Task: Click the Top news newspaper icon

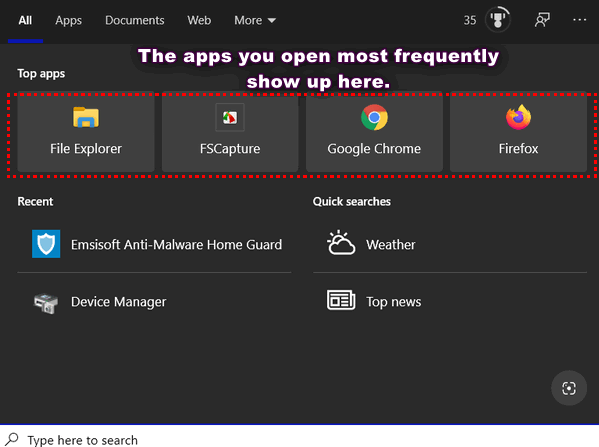Action: click(341, 300)
